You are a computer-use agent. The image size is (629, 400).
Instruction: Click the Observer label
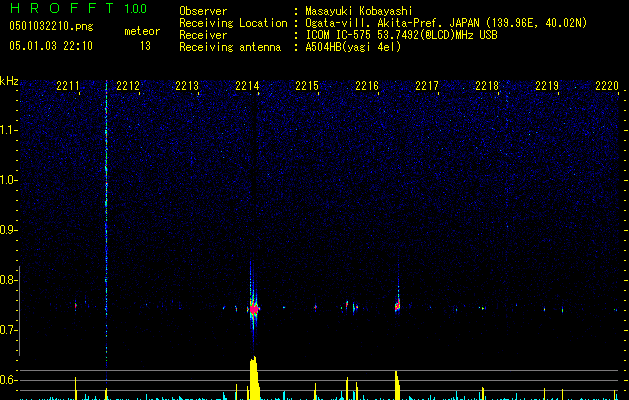click(203, 11)
